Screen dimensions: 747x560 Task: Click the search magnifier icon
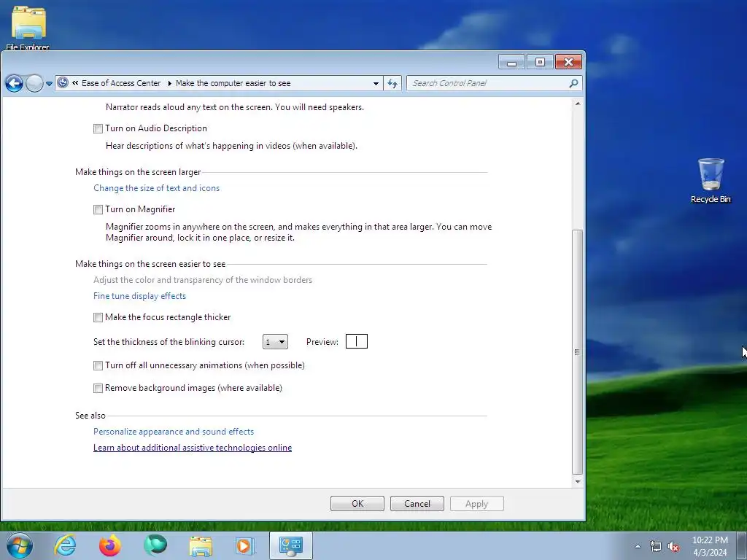[x=573, y=83]
